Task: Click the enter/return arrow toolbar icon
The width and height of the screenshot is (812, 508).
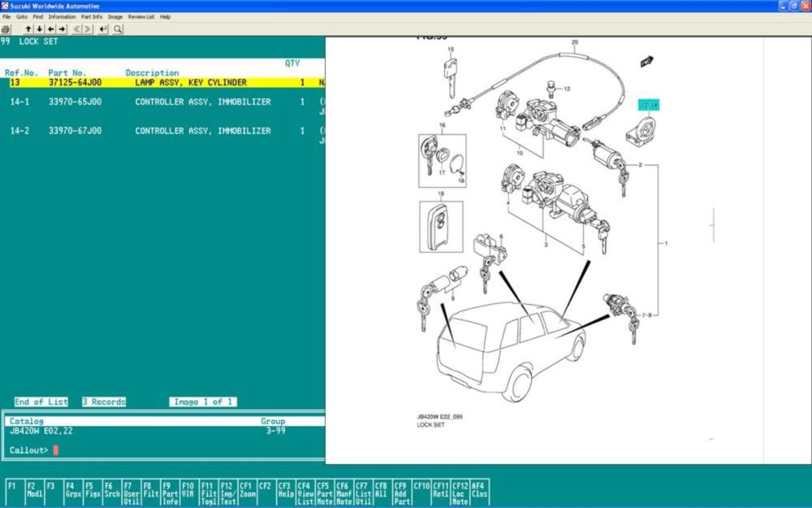Action: [103, 29]
